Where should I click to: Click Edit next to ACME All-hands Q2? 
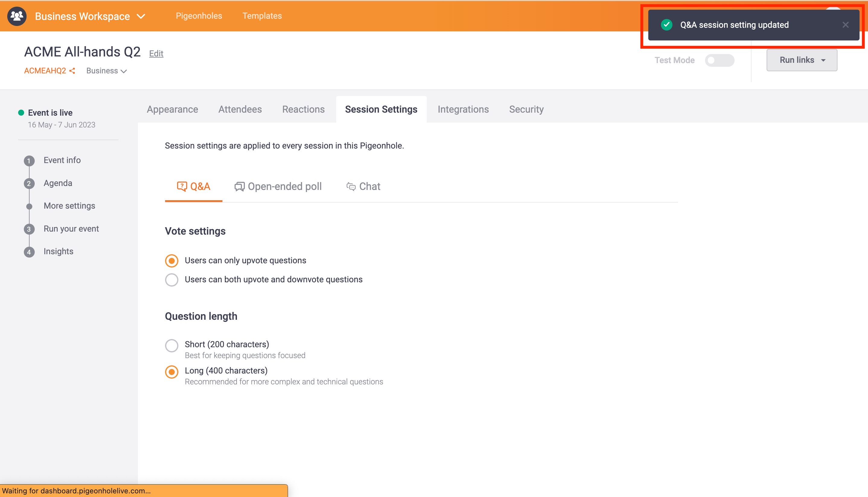click(x=156, y=53)
